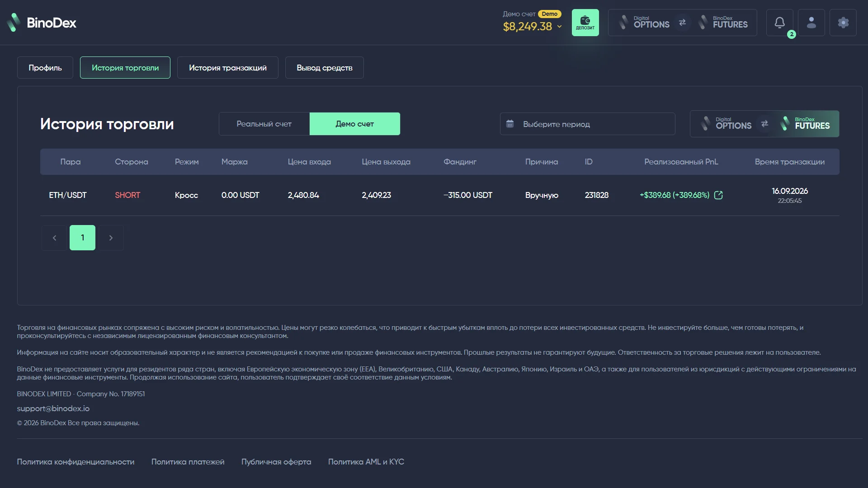Image resolution: width=868 pixels, height=488 pixels.
Task: Click the Время транзакции column header
Action: click(x=789, y=162)
